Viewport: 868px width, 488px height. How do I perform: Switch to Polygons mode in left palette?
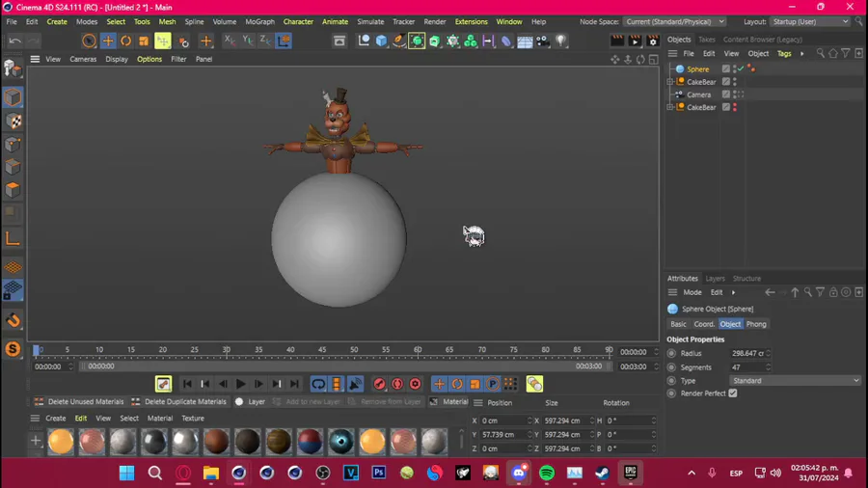(x=13, y=190)
